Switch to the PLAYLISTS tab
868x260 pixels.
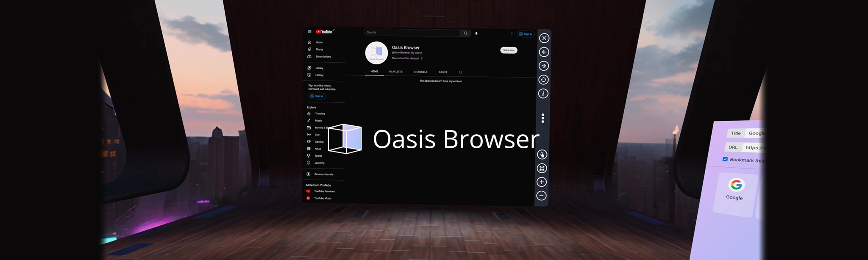(x=396, y=72)
